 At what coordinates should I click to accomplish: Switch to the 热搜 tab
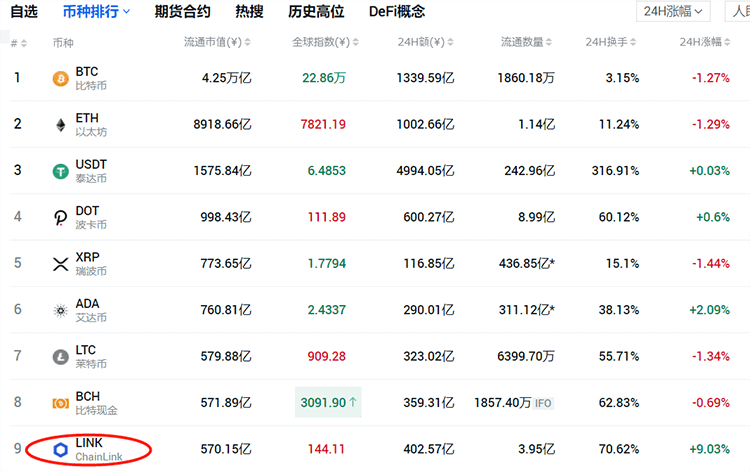coord(249,11)
